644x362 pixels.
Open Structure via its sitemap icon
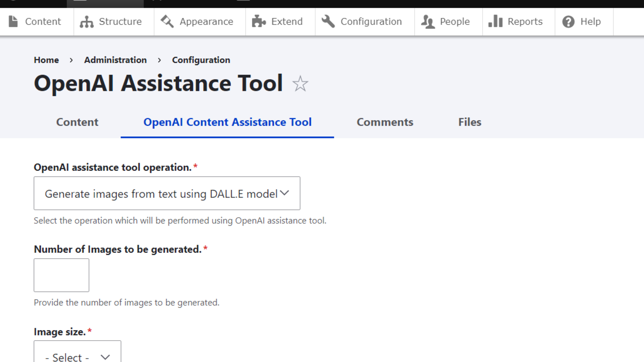pyautogui.click(x=86, y=21)
